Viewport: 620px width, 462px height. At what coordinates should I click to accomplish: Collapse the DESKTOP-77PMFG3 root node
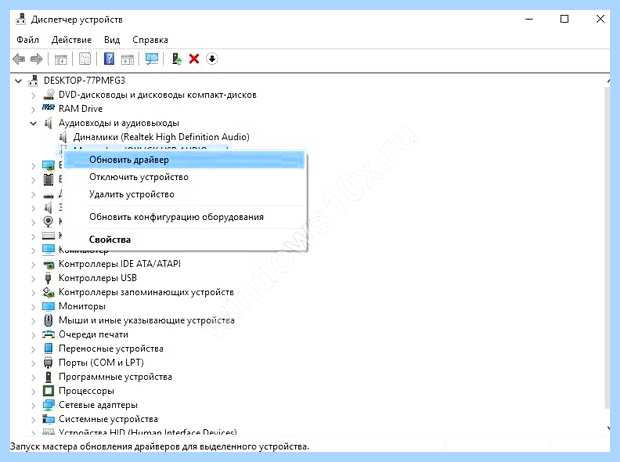pos(18,81)
